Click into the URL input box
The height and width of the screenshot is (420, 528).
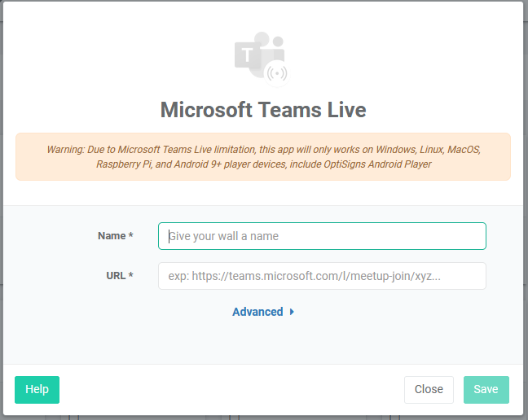pyautogui.click(x=322, y=276)
